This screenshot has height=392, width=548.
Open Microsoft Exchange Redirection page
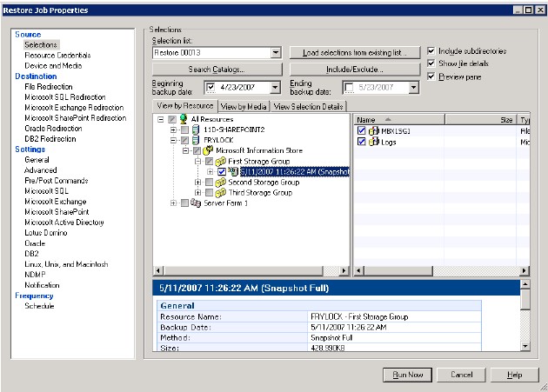(74, 108)
